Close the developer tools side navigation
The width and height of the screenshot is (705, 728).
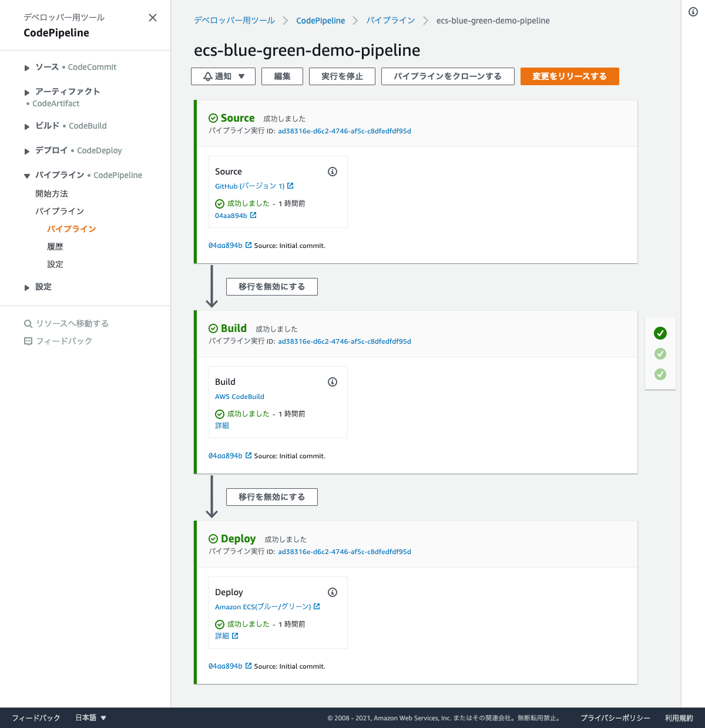point(153,18)
